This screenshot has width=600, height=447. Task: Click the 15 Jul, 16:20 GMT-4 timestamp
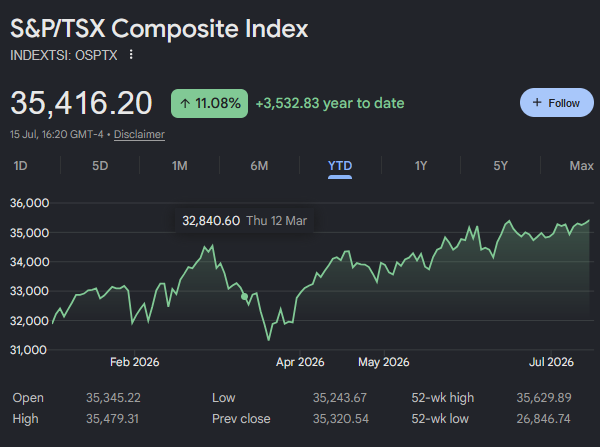(x=57, y=134)
